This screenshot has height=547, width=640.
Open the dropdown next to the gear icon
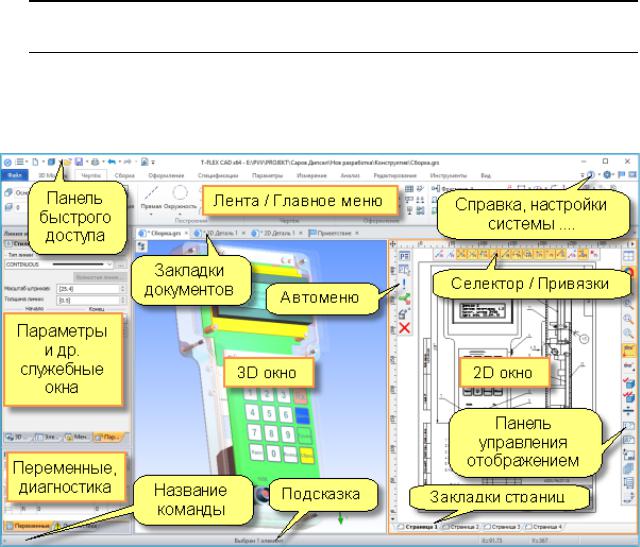point(614,175)
